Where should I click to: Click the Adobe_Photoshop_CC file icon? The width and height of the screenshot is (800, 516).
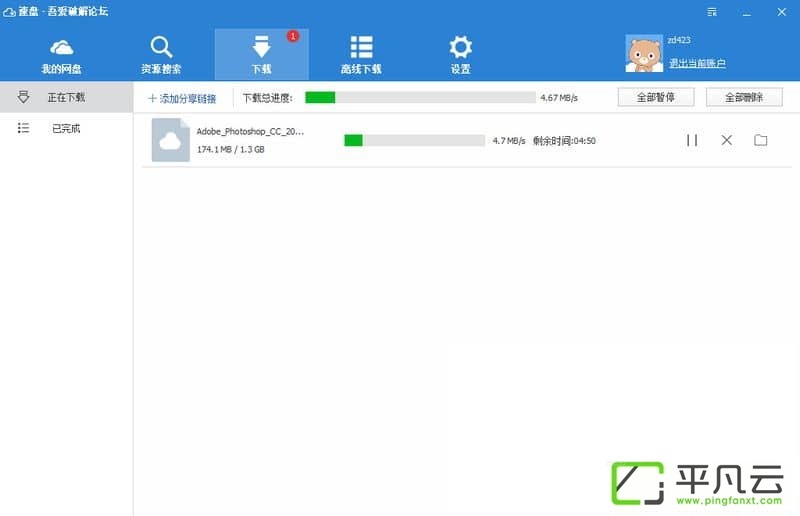[170, 140]
